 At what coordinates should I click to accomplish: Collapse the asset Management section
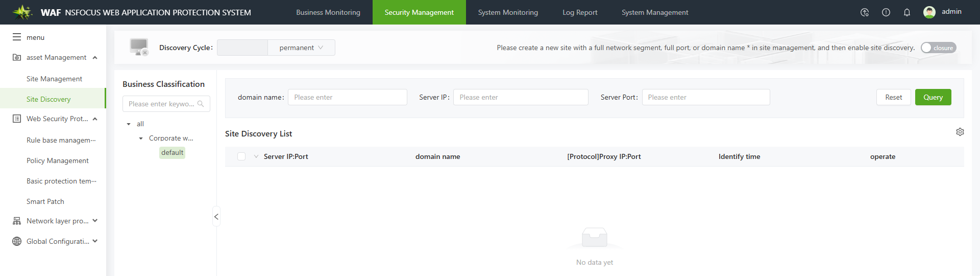pyautogui.click(x=95, y=58)
